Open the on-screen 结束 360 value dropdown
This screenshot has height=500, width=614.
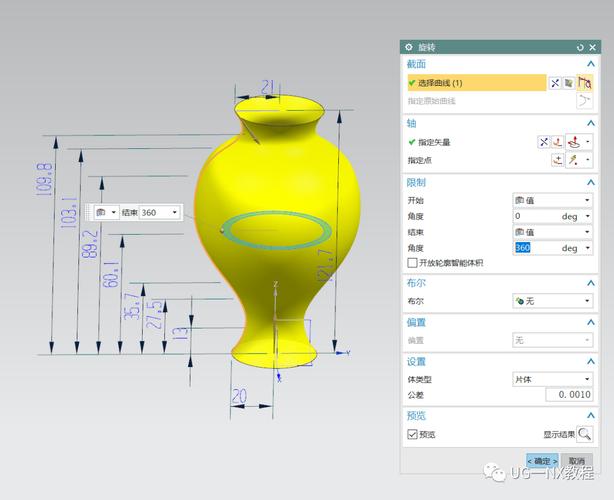[175, 212]
